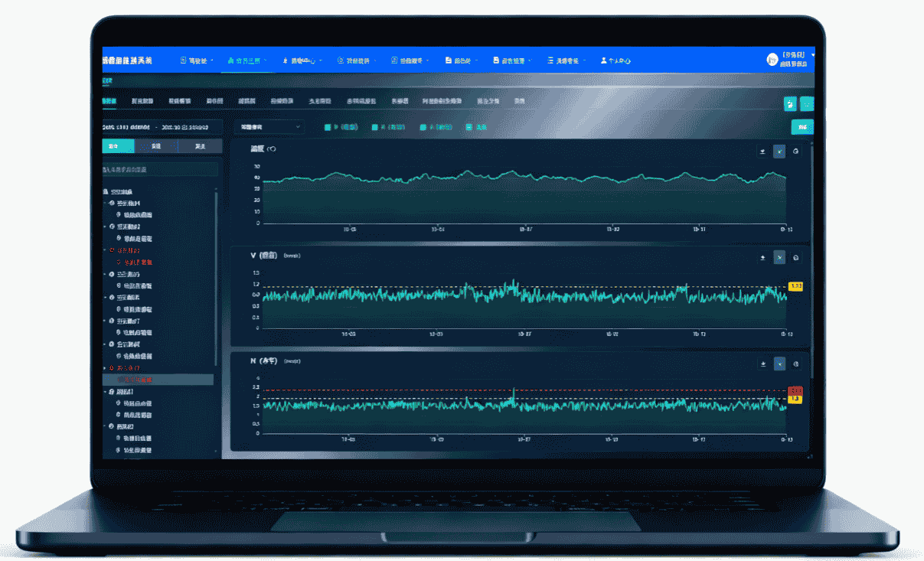The image size is (924, 561).
Task: Click the expand icon on the N chart
Action: [779, 364]
